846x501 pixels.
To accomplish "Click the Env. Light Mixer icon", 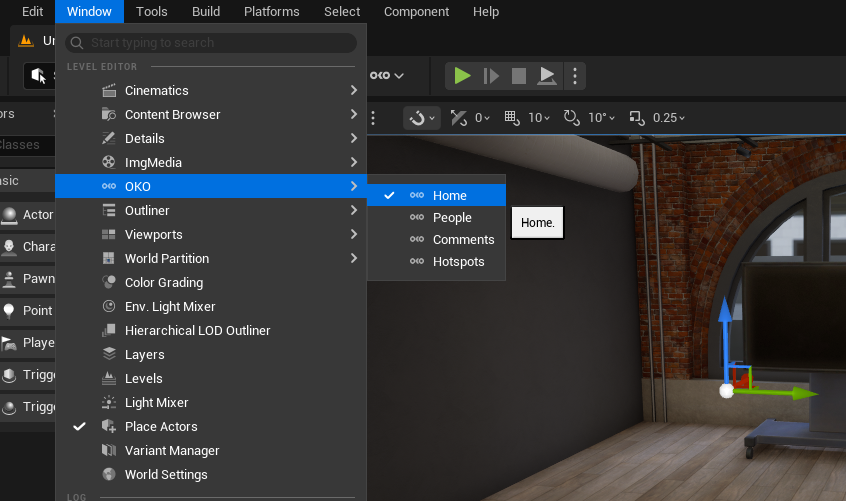I will 109,306.
